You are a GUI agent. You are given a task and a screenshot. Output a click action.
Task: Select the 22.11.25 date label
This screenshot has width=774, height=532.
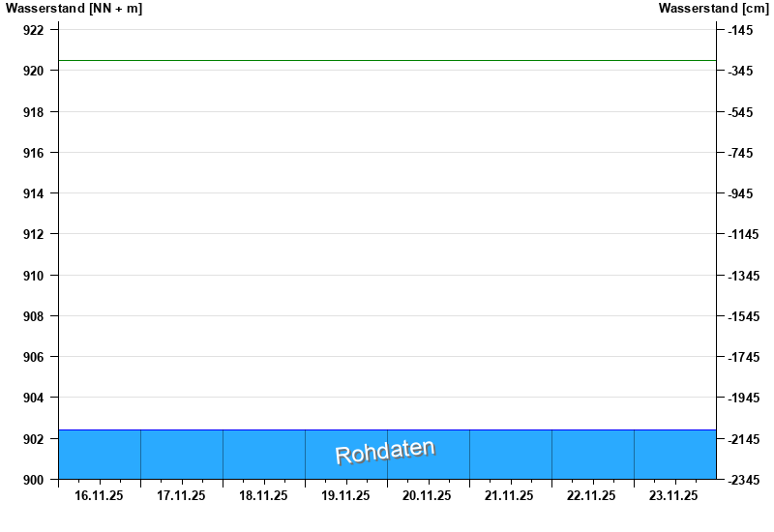point(592,496)
